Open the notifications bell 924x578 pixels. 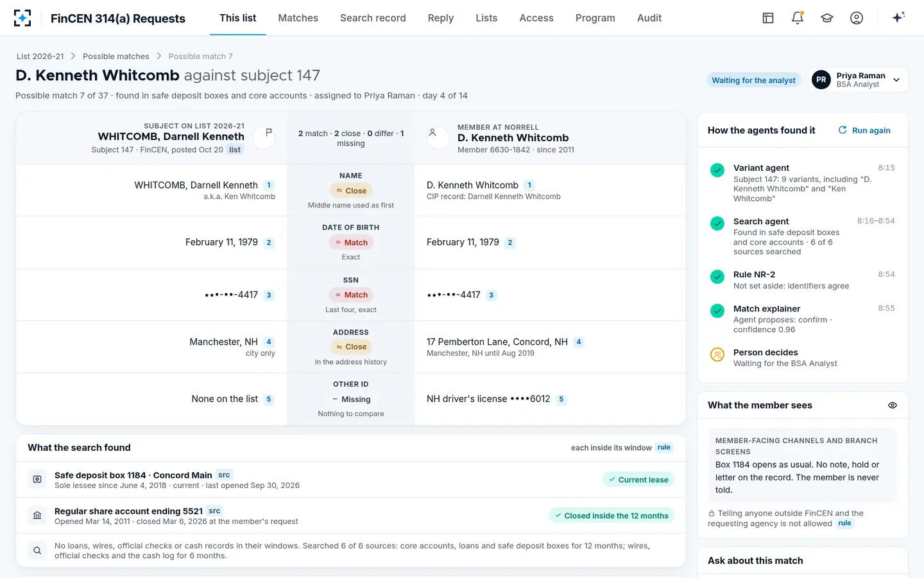tap(798, 18)
